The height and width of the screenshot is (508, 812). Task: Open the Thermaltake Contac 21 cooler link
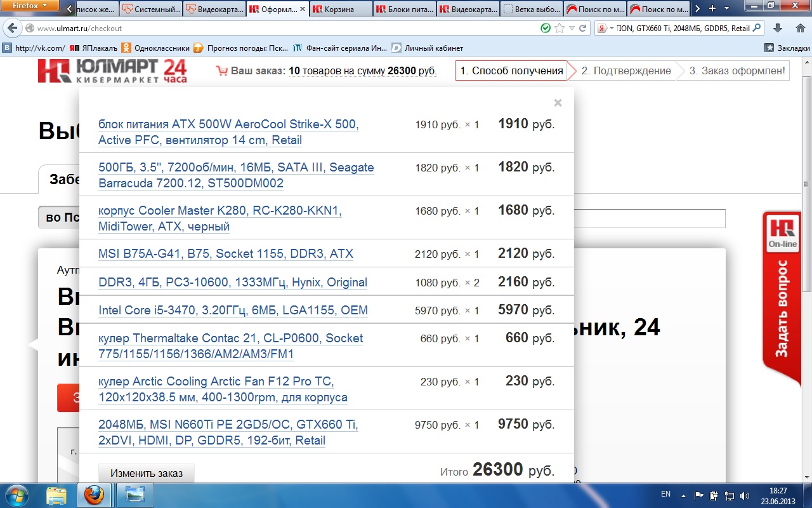[x=231, y=346]
